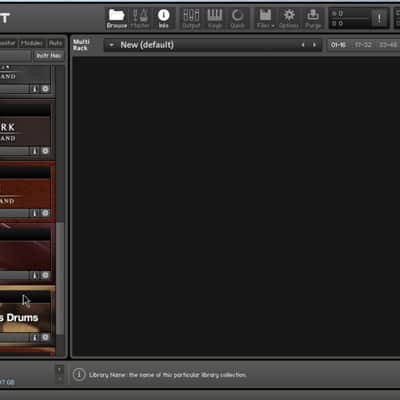Open the Output mixer section
400x400 pixels.
click(x=191, y=19)
